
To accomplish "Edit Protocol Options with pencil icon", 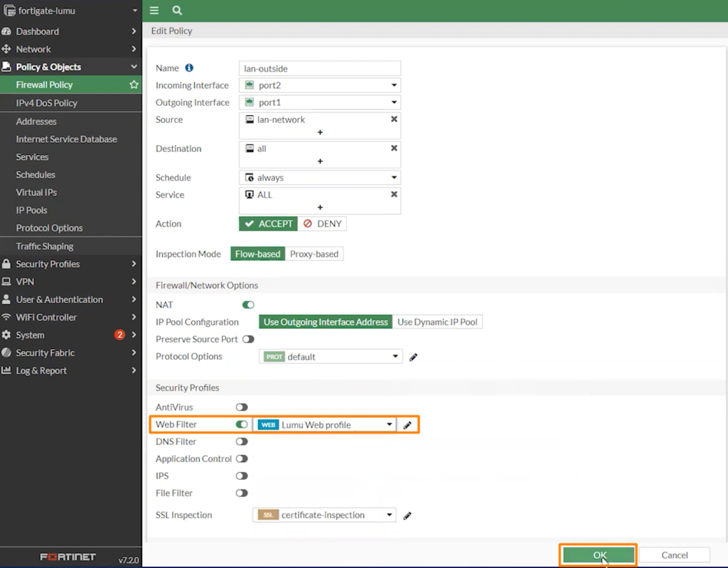I will point(413,357).
